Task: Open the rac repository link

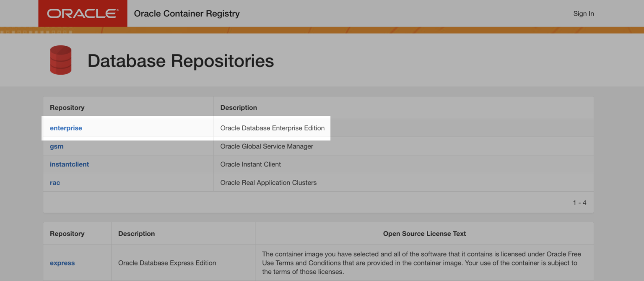Action: tap(55, 183)
